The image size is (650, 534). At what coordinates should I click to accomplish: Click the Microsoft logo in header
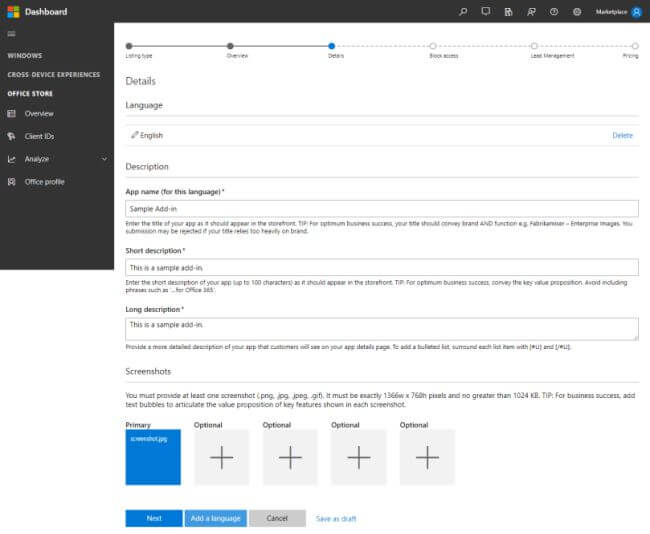coord(13,12)
